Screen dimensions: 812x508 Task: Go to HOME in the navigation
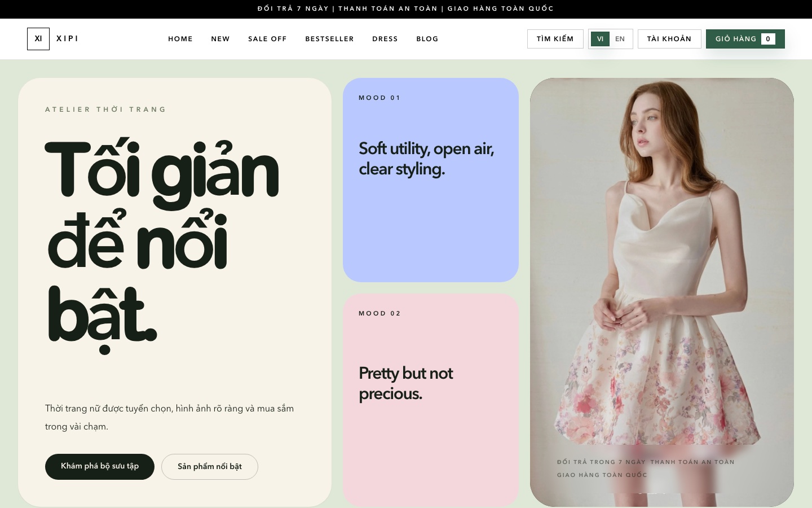pyautogui.click(x=180, y=39)
